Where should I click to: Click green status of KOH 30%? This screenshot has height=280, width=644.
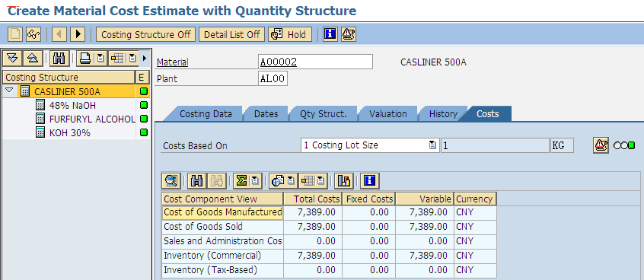click(x=143, y=132)
